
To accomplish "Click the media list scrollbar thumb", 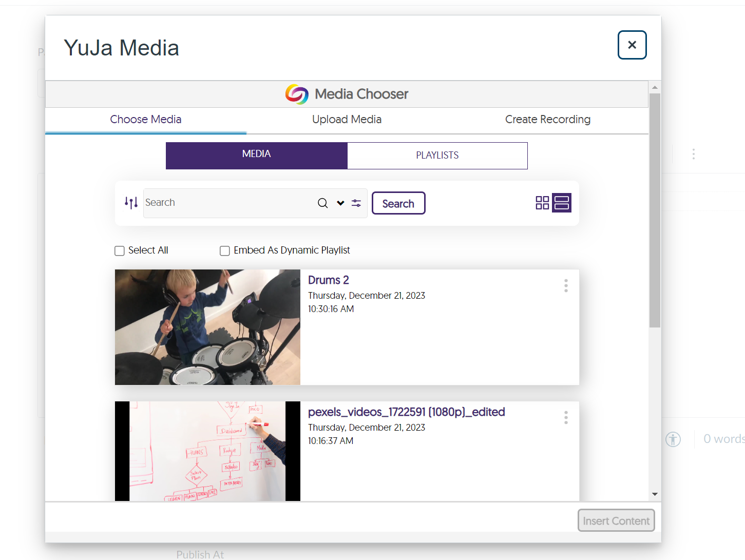I will pos(655,210).
